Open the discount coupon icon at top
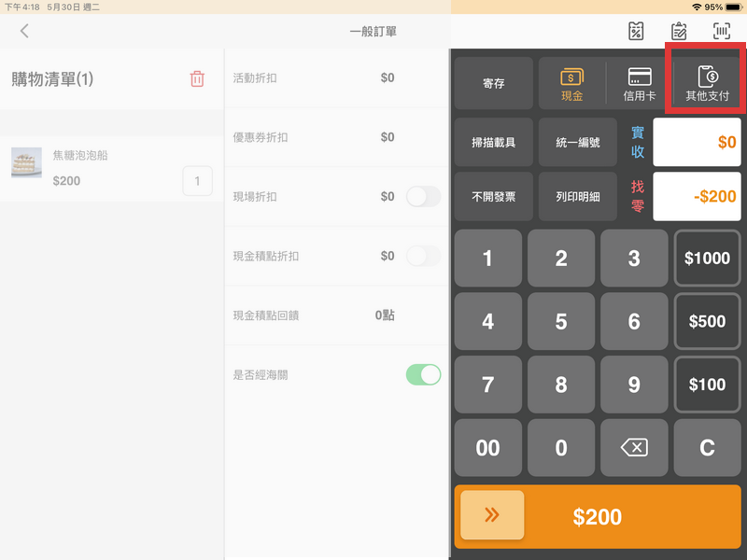 pos(636,31)
